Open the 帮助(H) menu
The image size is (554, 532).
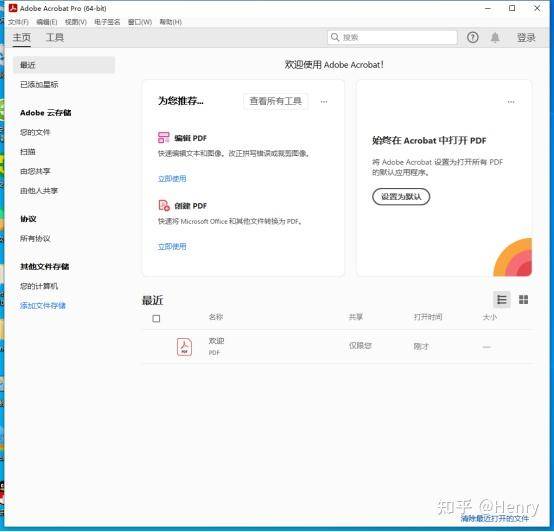(x=170, y=22)
